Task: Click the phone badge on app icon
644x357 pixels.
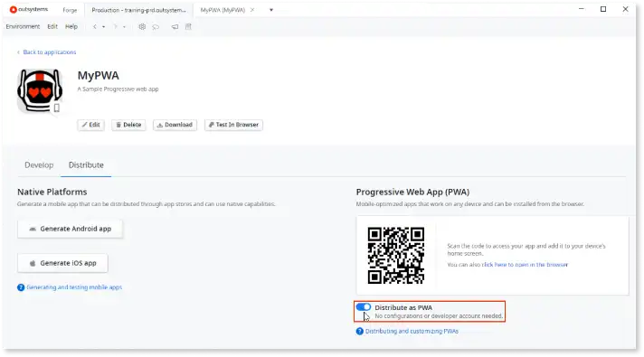Action: pyautogui.click(x=57, y=108)
